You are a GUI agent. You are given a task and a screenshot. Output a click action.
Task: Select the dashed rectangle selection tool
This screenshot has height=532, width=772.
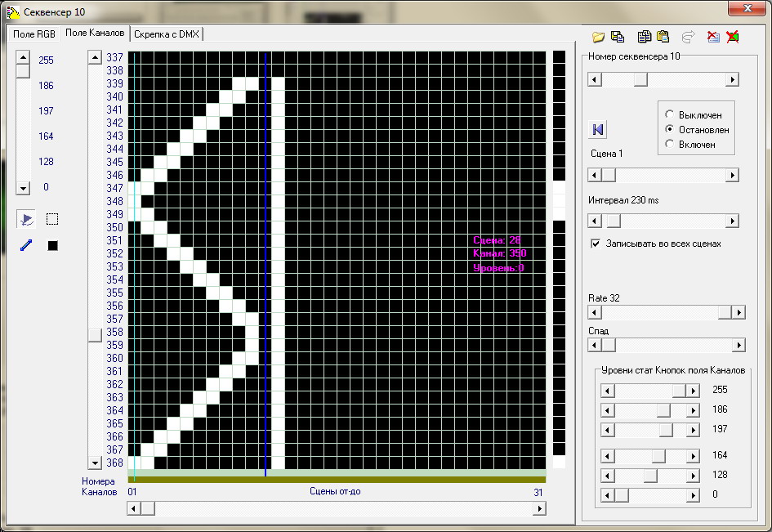click(52, 219)
